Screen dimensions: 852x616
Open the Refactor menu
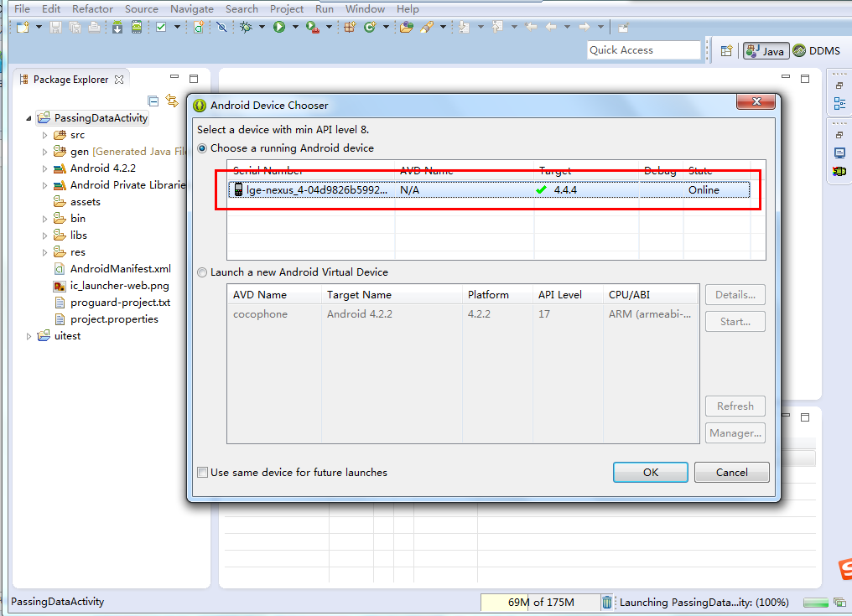tap(92, 8)
